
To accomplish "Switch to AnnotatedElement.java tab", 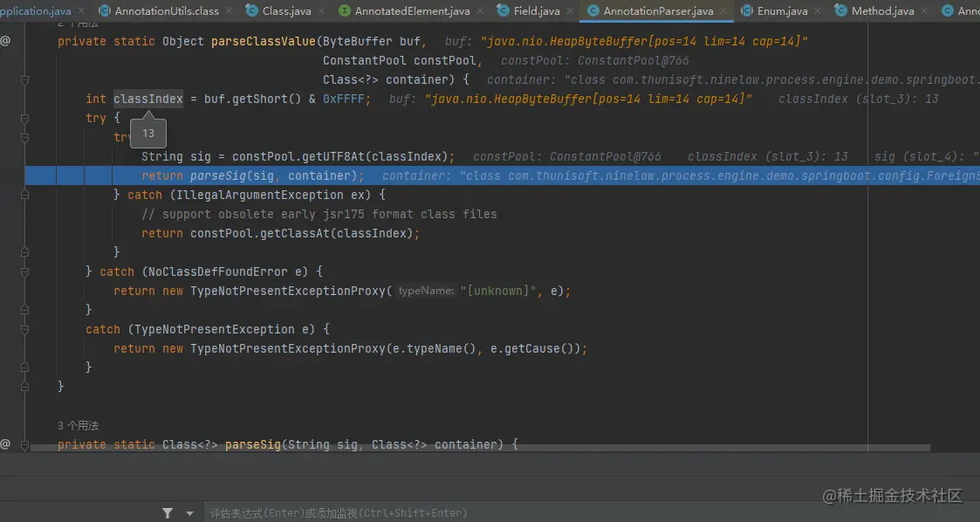I will tap(412, 10).
